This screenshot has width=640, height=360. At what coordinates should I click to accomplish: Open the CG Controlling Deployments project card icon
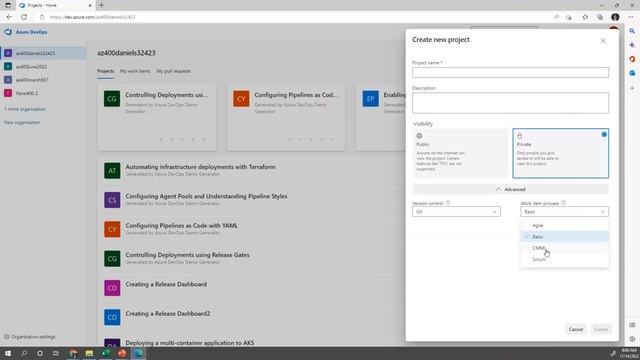pyautogui.click(x=112, y=99)
